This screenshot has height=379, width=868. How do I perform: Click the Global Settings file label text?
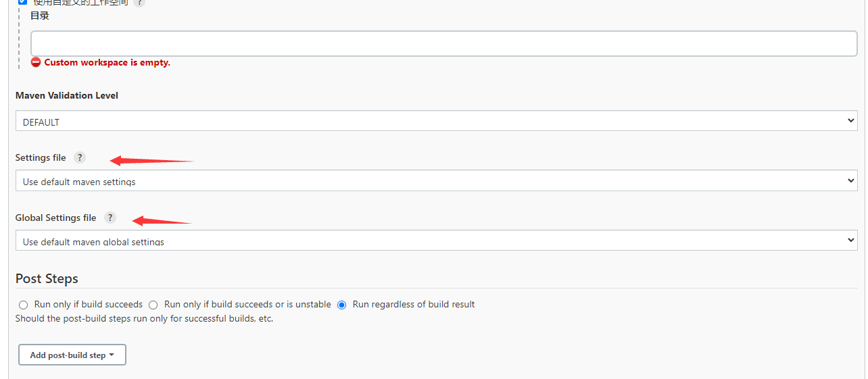point(56,218)
